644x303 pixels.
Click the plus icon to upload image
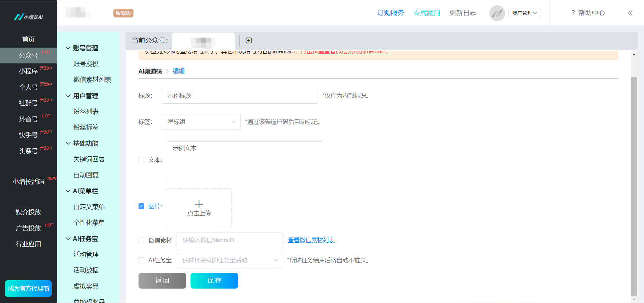pyautogui.click(x=199, y=204)
